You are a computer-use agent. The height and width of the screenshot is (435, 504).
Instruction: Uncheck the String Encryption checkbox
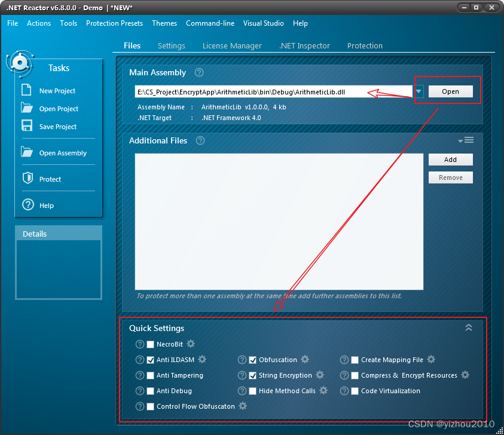click(x=253, y=375)
